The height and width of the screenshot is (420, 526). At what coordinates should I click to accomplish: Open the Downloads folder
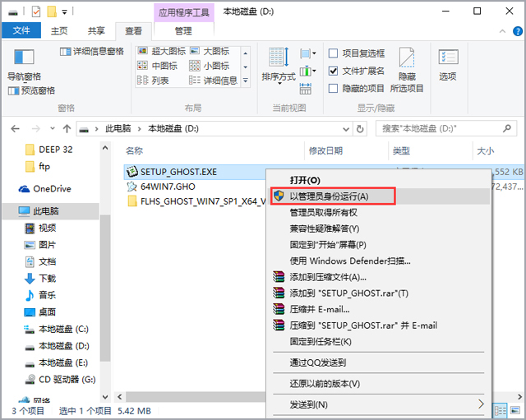coord(40,279)
